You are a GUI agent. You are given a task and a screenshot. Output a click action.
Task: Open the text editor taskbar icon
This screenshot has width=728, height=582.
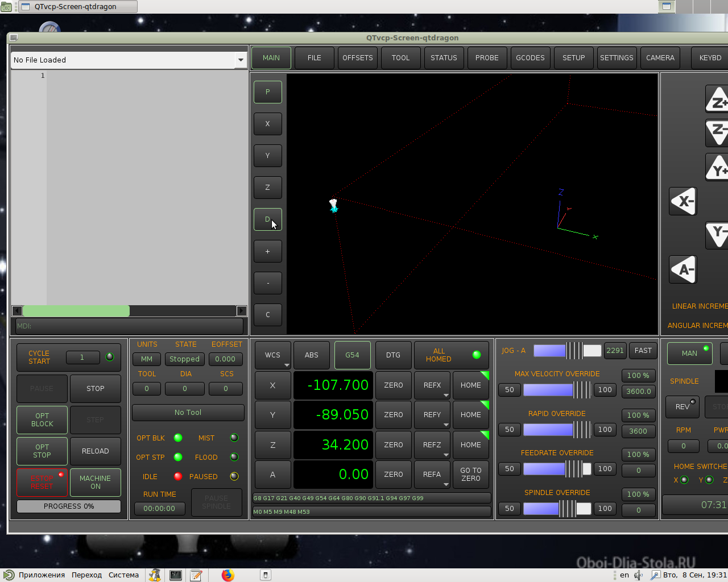point(196,575)
